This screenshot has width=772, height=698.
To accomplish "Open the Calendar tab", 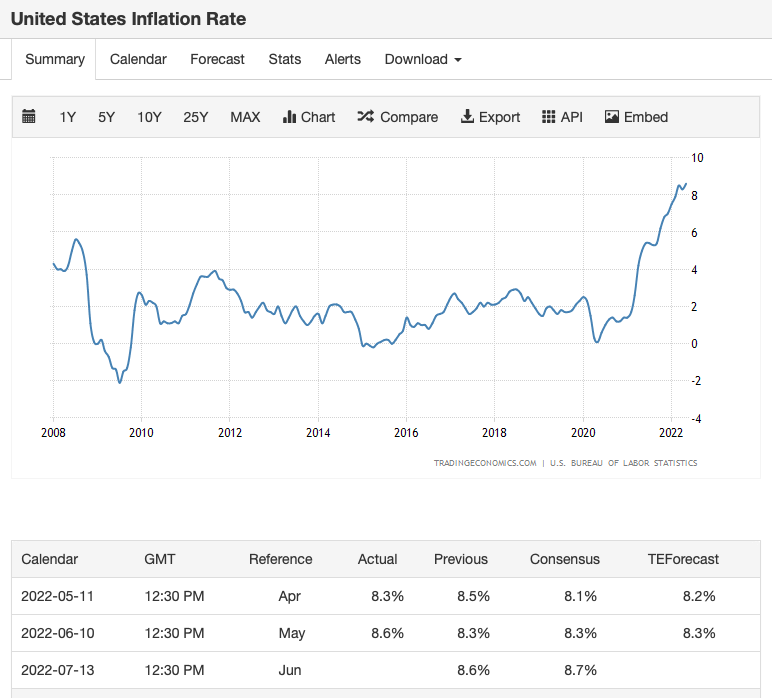I will point(138,59).
